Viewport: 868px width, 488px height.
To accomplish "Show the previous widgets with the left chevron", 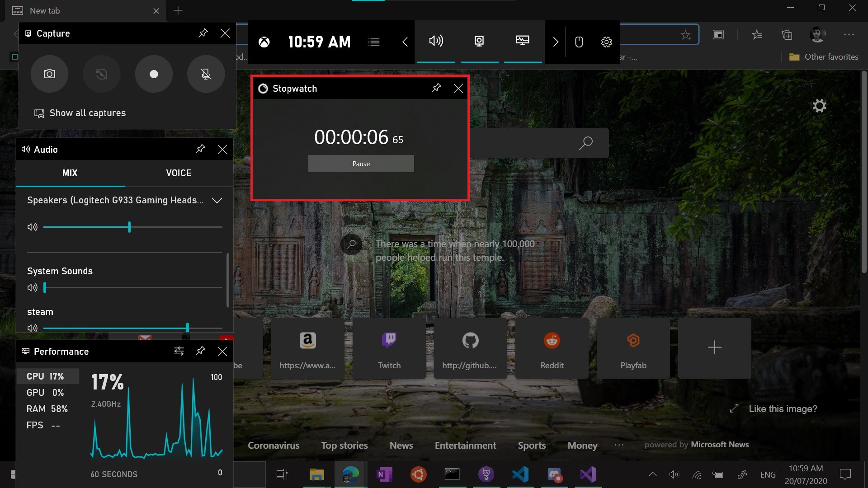I will [405, 42].
